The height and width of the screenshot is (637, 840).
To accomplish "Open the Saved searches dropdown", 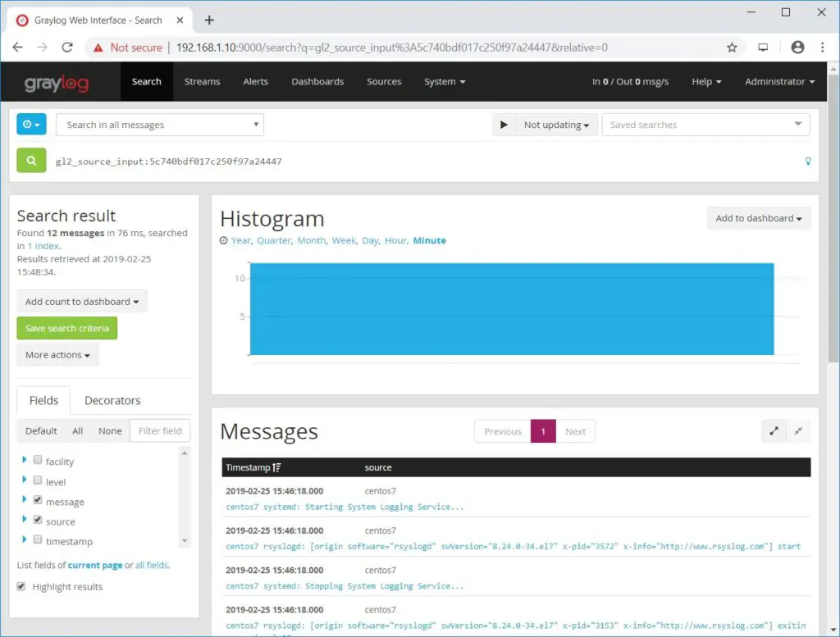I will point(705,125).
